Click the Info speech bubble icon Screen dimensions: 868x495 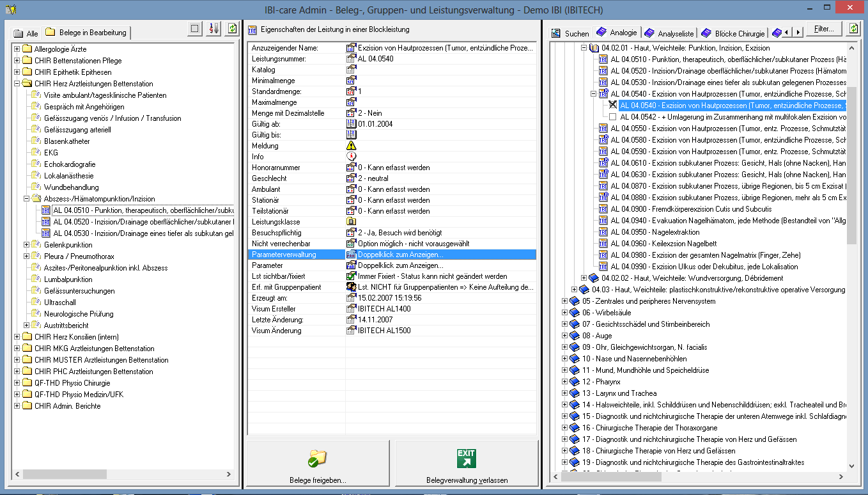tap(351, 156)
